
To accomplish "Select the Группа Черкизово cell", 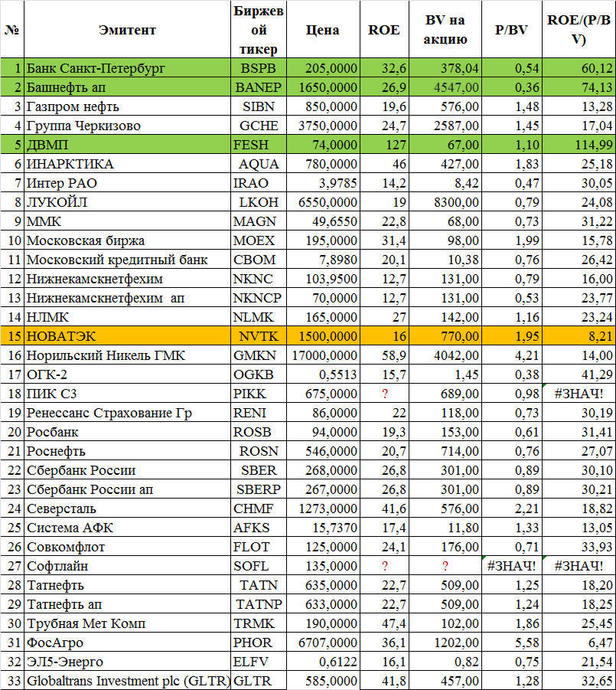I will click(x=127, y=126).
